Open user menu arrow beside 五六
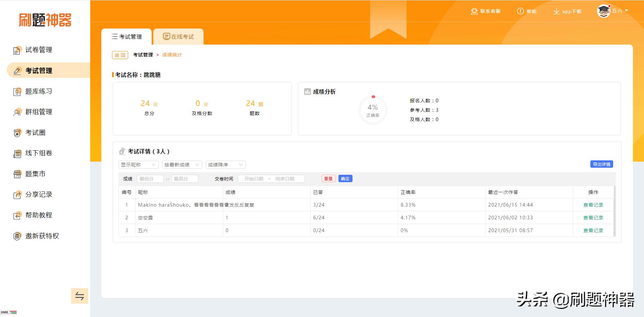This screenshot has width=644, height=317. (x=627, y=11)
